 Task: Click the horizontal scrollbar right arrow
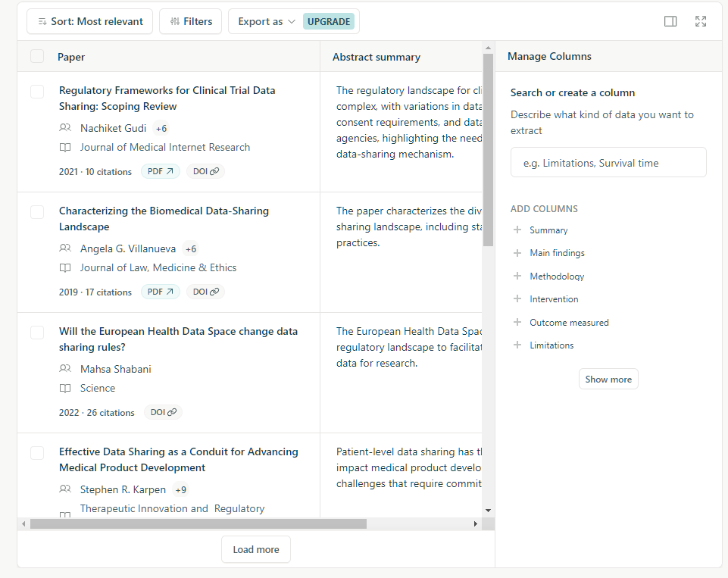476,523
